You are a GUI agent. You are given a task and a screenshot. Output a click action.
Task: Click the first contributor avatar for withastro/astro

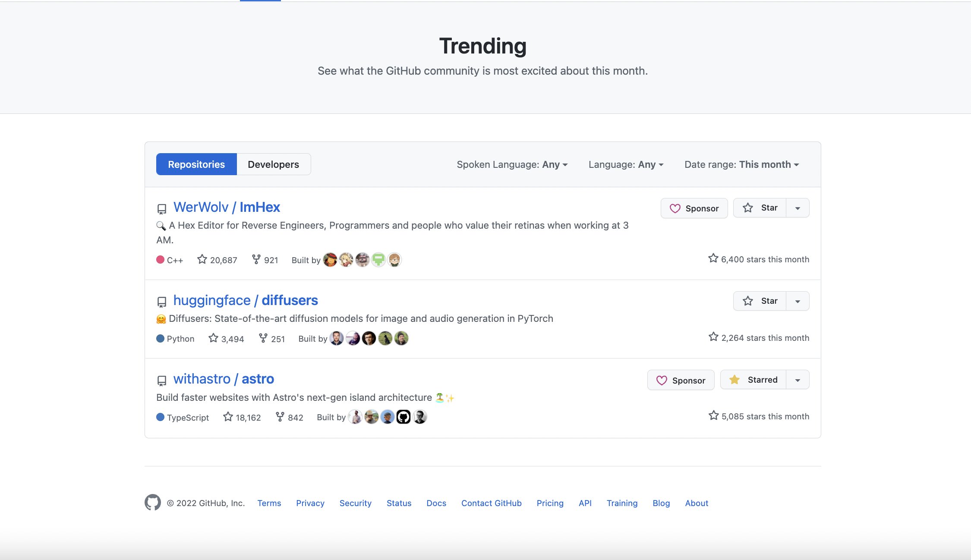click(x=355, y=417)
